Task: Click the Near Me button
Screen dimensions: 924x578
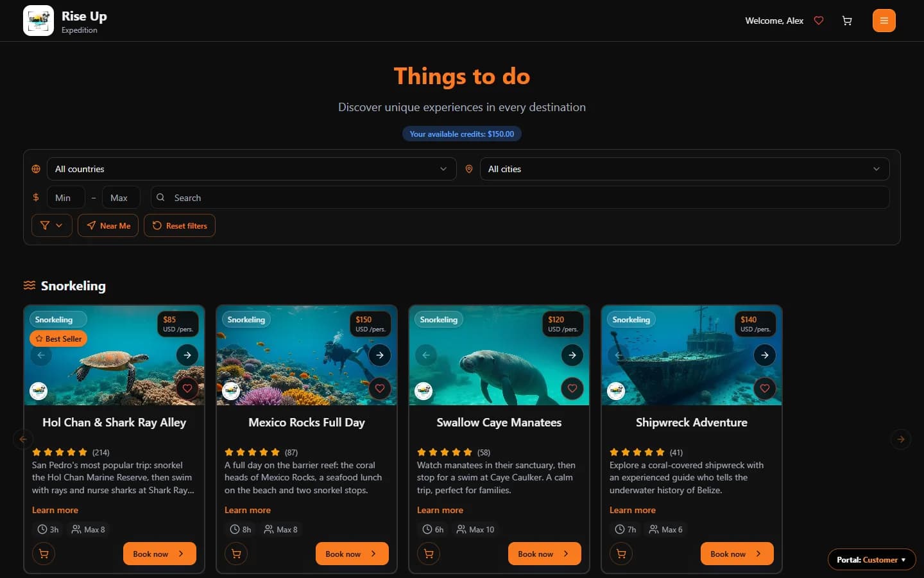Action: (x=108, y=225)
